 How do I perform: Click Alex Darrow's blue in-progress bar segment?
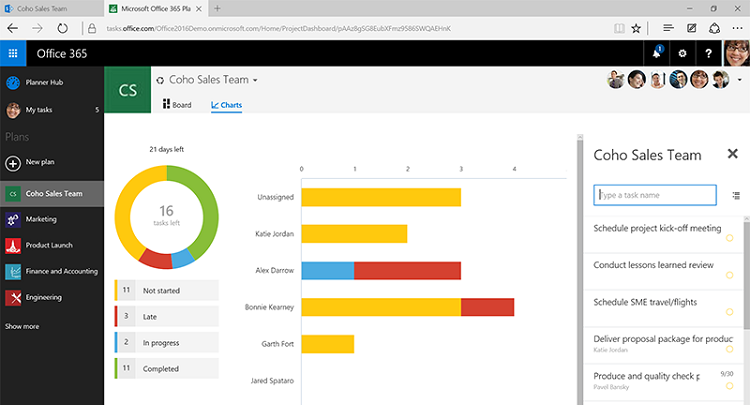tap(328, 271)
